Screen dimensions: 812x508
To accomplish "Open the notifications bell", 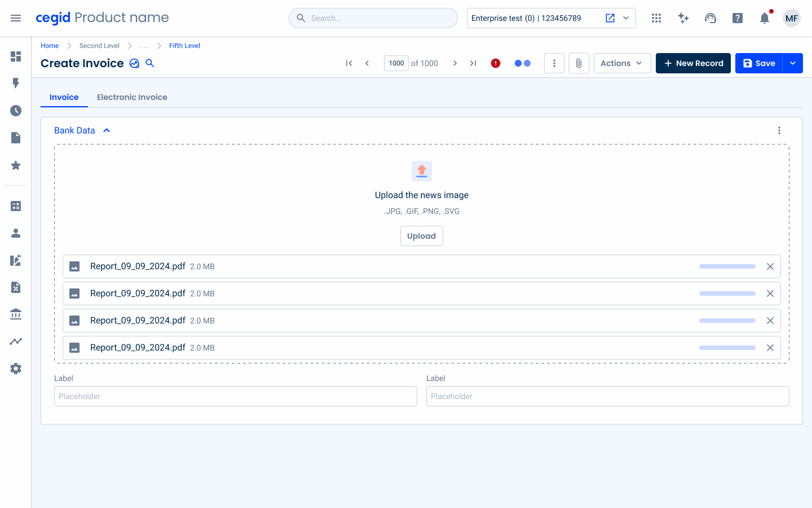I will 765,18.
